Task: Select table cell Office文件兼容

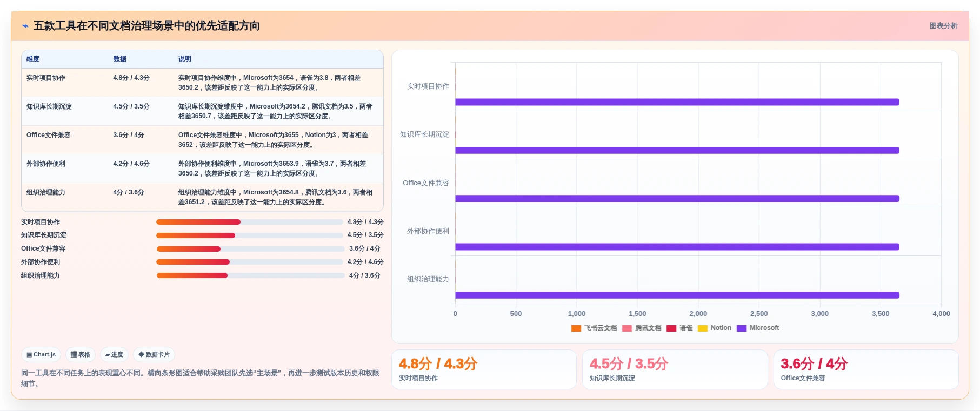Action: coord(49,135)
